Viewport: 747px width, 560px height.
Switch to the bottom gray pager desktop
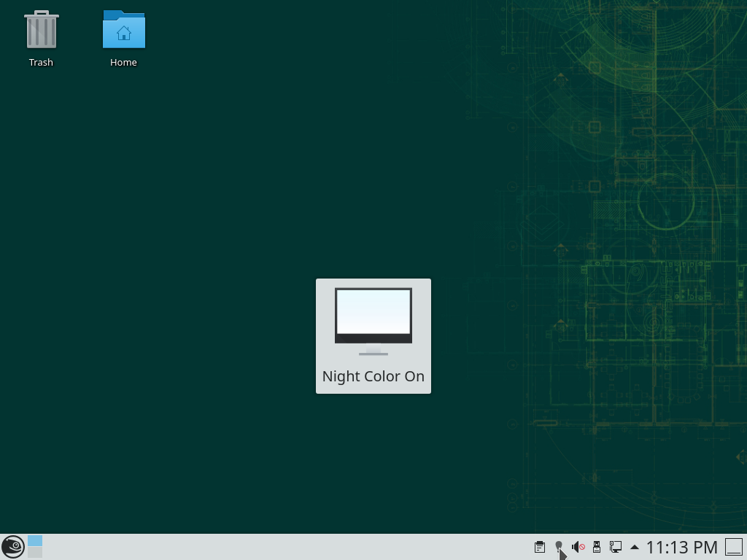click(35, 553)
